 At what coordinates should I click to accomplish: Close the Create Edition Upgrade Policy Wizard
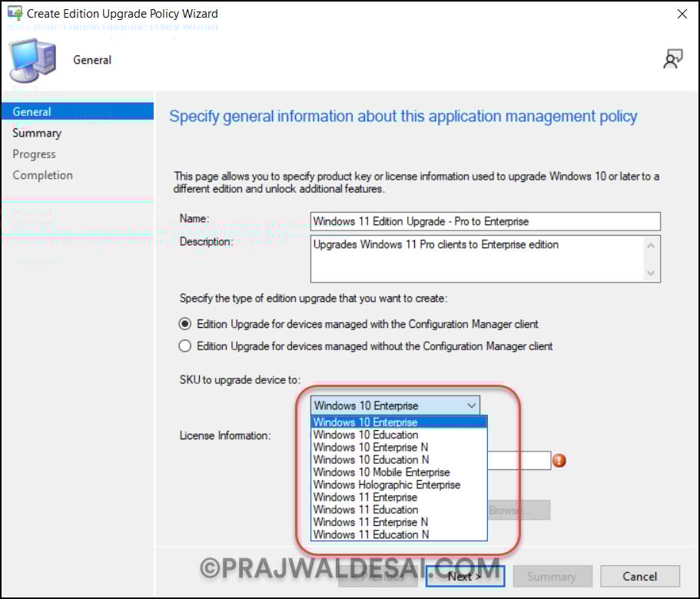[682, 14]
